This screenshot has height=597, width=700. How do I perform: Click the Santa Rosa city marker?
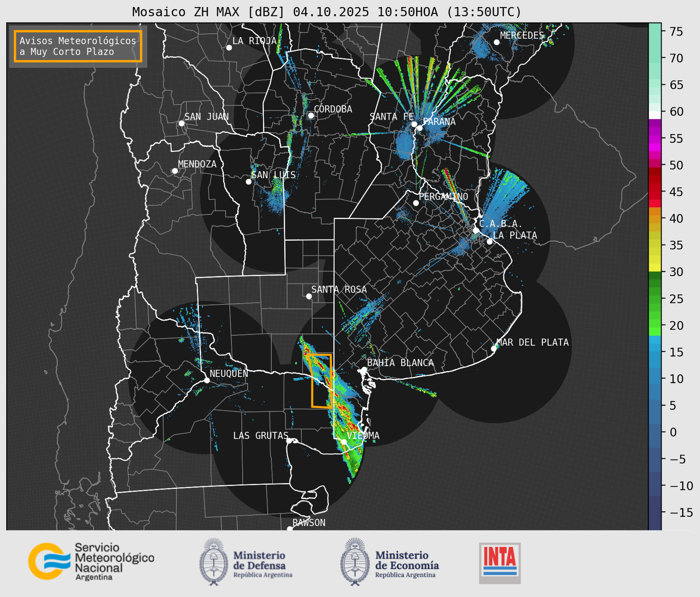(x=309, y=296)
